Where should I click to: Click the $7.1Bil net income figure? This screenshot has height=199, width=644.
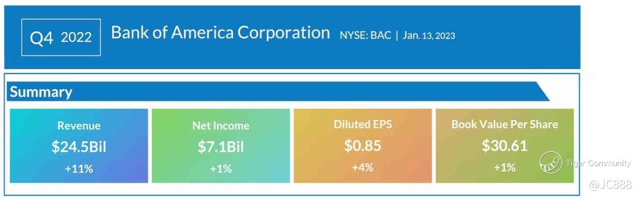pyautogui.click(x=221, y=147)
